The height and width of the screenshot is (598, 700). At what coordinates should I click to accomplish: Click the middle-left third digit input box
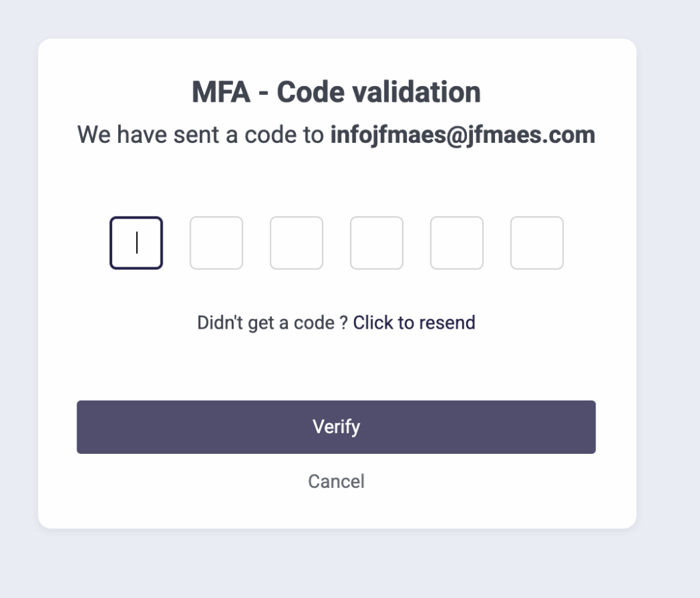pos(296,243)
